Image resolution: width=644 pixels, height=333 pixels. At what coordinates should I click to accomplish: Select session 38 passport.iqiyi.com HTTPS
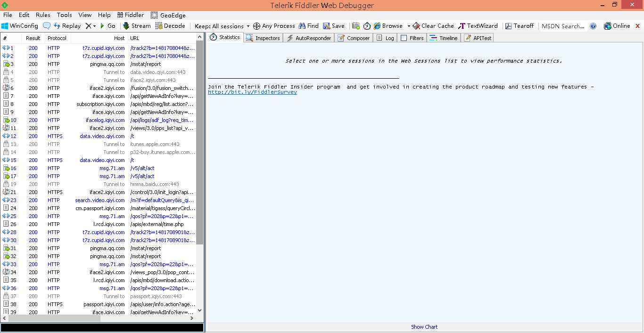99,304
